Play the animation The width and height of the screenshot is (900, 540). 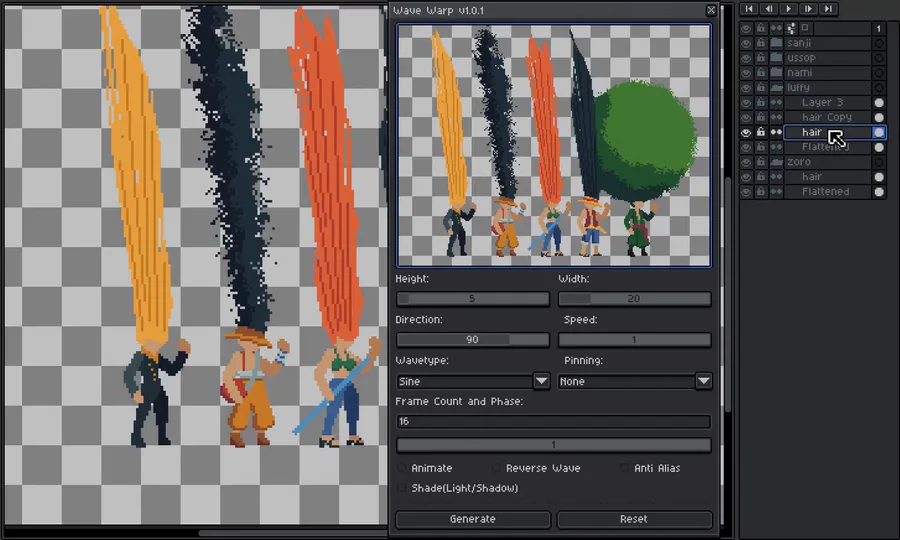coord(789,9)
